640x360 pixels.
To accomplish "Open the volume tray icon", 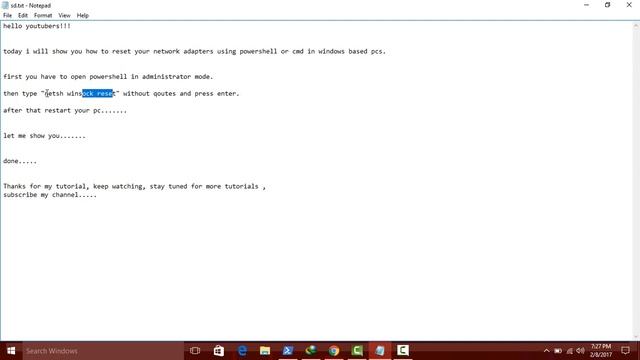I will 580,351.
